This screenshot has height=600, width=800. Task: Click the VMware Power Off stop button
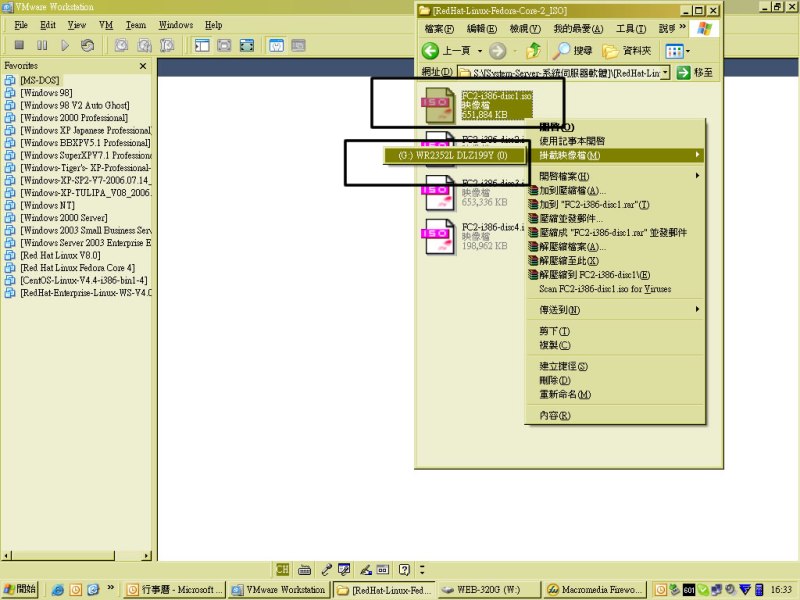(x=19, y=45)
